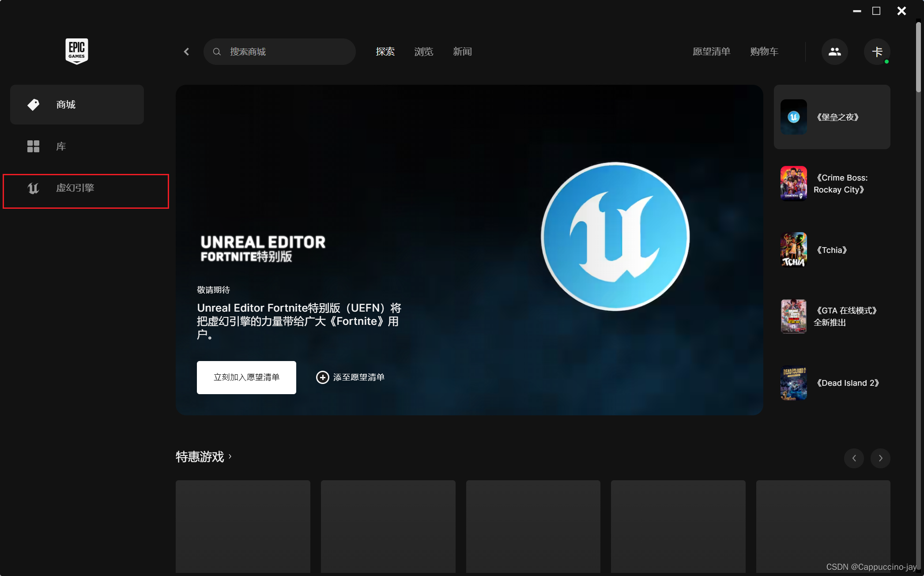This screenshot has height=576, width=924.
Task: Select the 虚幻引擎 Unreal Engine sidebar item
Action: 75,188
